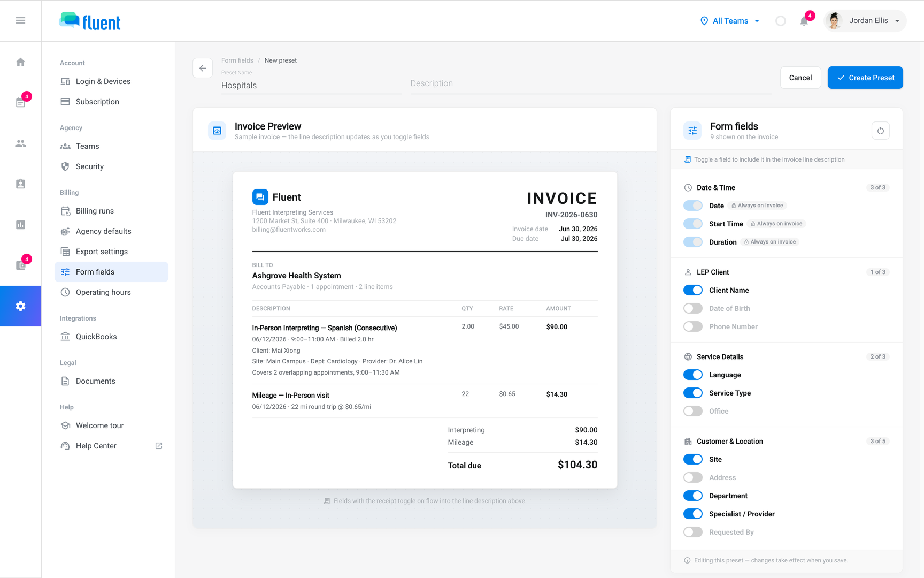
Task: Turn off the Language toggle
Action: (x=693, y=375)
